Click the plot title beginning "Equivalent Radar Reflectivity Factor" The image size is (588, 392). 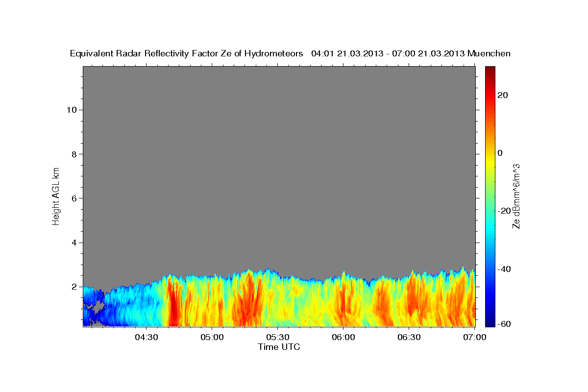pyautogui.click(x=290, y=53)
